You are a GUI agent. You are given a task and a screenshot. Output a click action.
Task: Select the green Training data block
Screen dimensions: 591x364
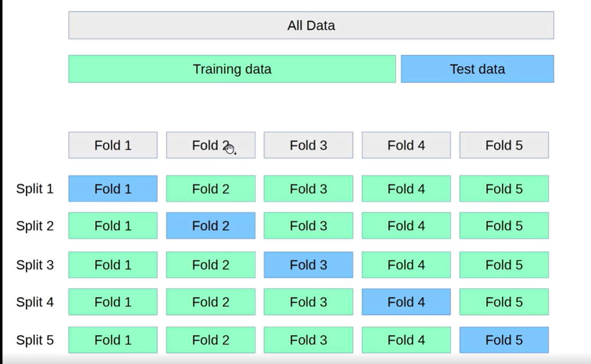pos(232,69)
